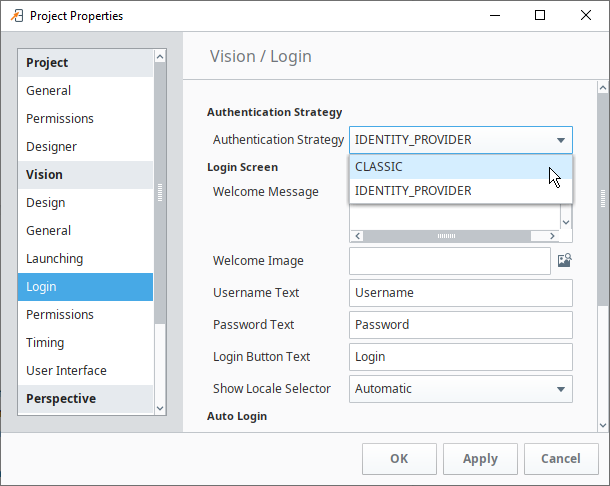Open the Show Locale Selector dropdown
The height and width of the screenshot is (486, 610).
pos(461,389)
